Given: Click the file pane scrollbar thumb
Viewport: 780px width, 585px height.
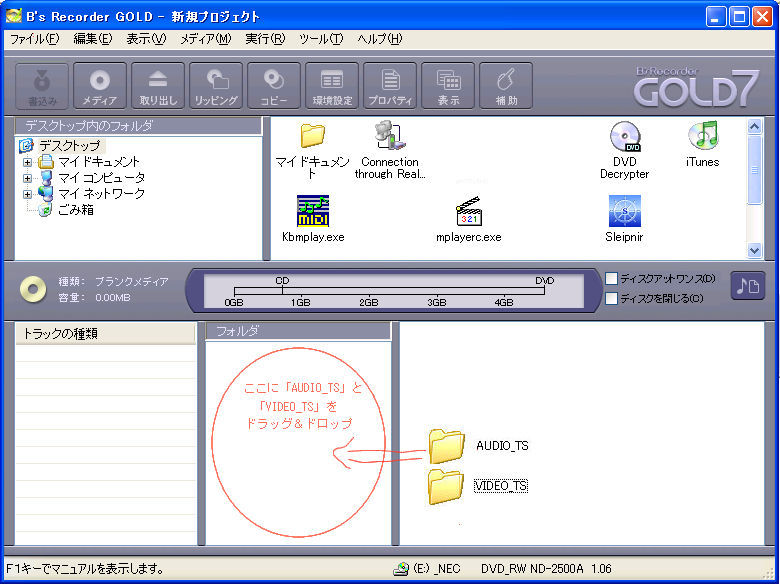Looking at the screenshot, I should click(755, 169).
